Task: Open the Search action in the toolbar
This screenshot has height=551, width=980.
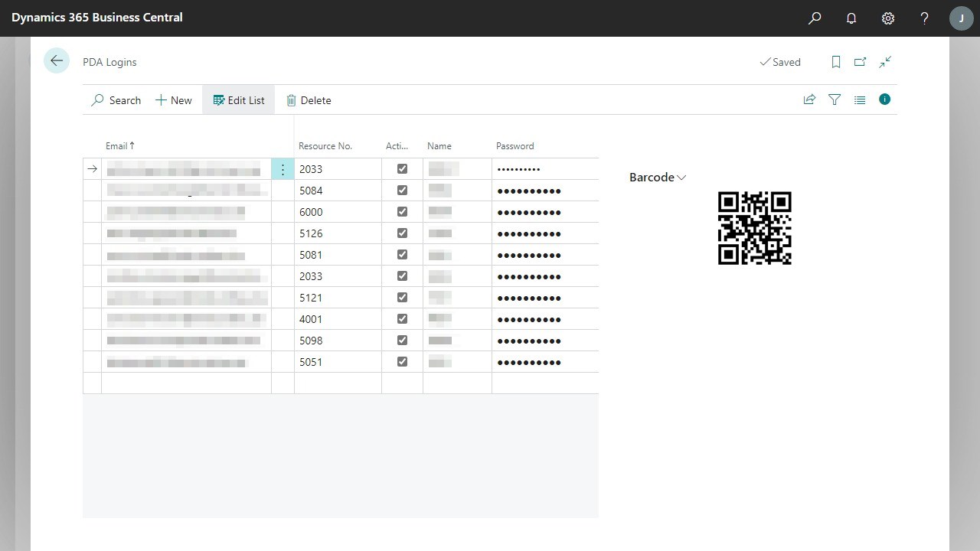Action: point(116,99)
